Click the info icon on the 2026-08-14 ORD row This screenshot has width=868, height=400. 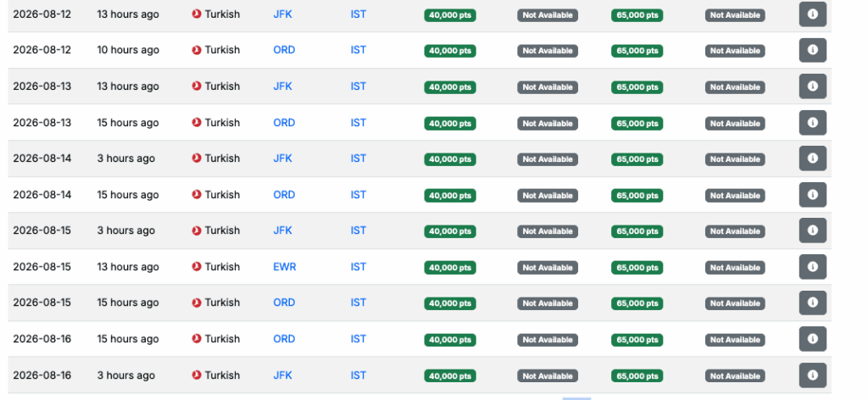pos(812,195)
